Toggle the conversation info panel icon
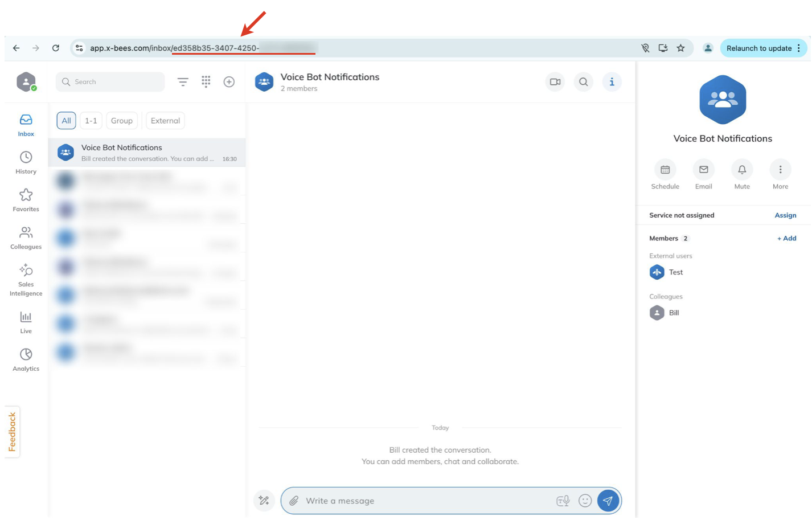The height and width of the screenshot is (524, 812). pyautogui.click(x=612, y=82)
